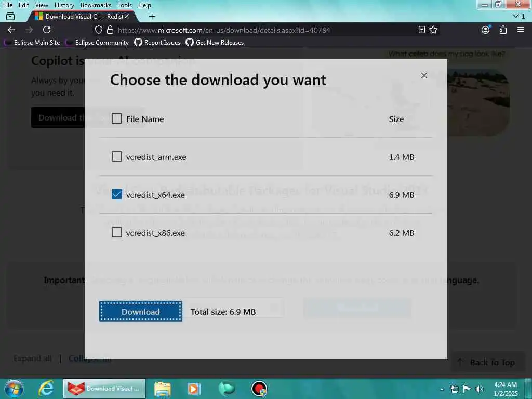This screenshot has height=399, width=532.
Task: Open a new tab with plus button
Action: (152, 16)
